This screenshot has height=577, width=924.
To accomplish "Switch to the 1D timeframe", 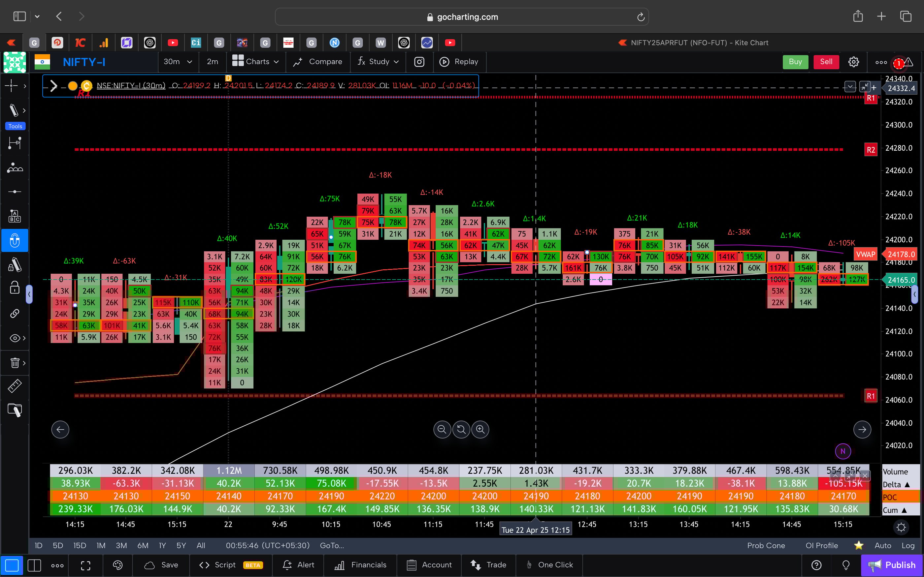I will [38, 545].
